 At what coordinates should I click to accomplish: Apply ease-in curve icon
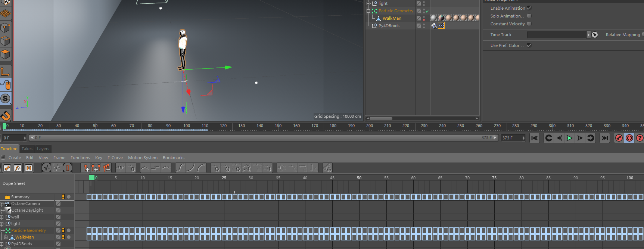(191, 168)
